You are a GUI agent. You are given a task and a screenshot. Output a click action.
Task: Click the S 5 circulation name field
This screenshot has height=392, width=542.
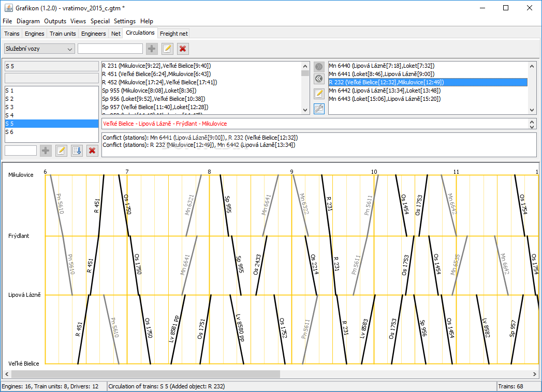click(x=51, y=66)
